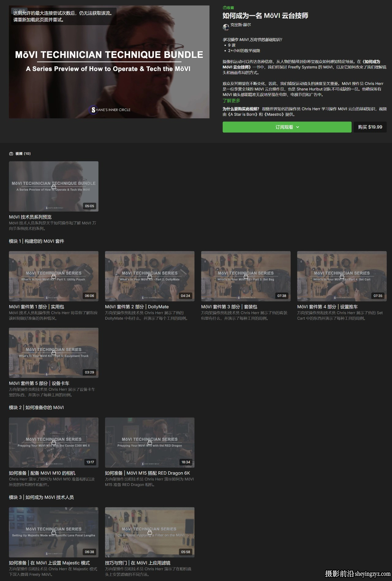Click the lock icon on the Equipment Truck thumbnail
Screen dimensions: 392x581
(x=54, y=353)
